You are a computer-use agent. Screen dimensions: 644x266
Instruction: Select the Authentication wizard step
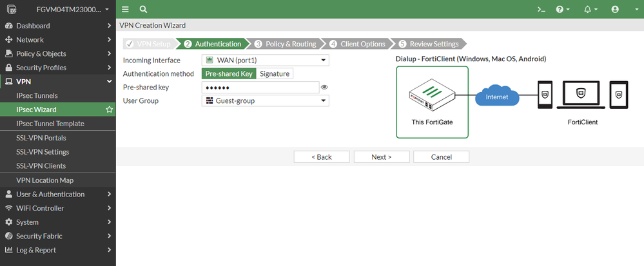click(213, 44)
